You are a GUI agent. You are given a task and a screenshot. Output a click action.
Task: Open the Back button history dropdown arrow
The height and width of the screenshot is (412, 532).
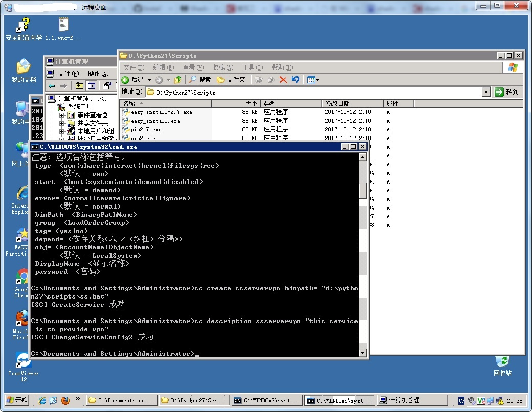149,80
